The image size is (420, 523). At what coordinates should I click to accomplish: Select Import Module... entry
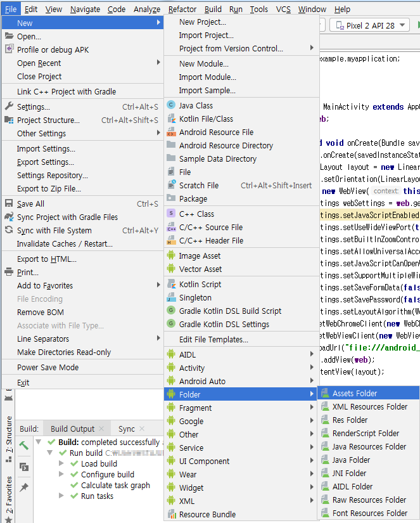pos(241,77)
